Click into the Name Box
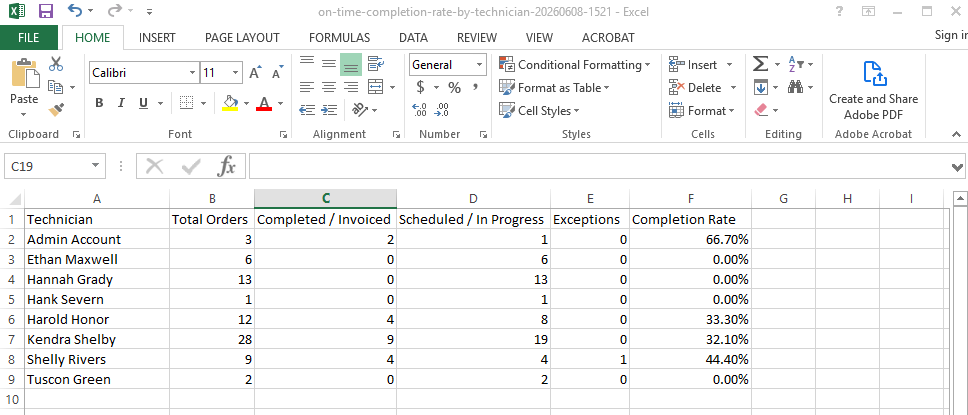The width and height of the screenshot is (968, 415). point(48,166)
